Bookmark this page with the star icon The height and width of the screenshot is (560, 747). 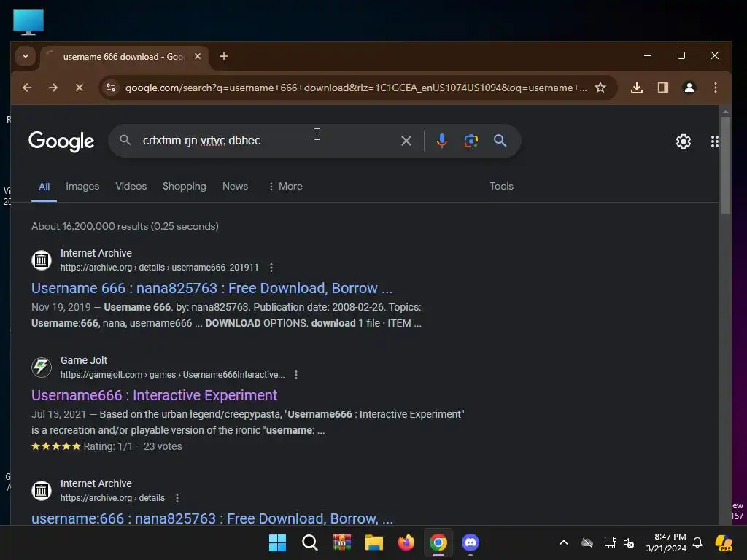coord(600,87)
